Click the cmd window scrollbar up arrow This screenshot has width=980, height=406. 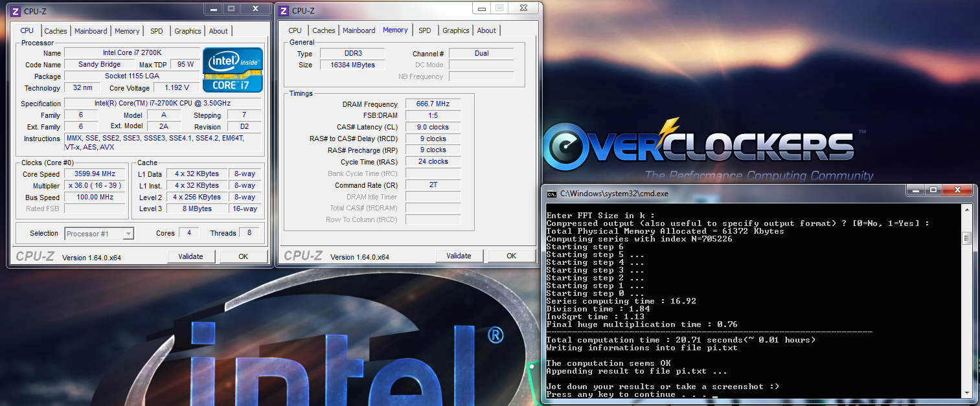click(x=967, y=210)
